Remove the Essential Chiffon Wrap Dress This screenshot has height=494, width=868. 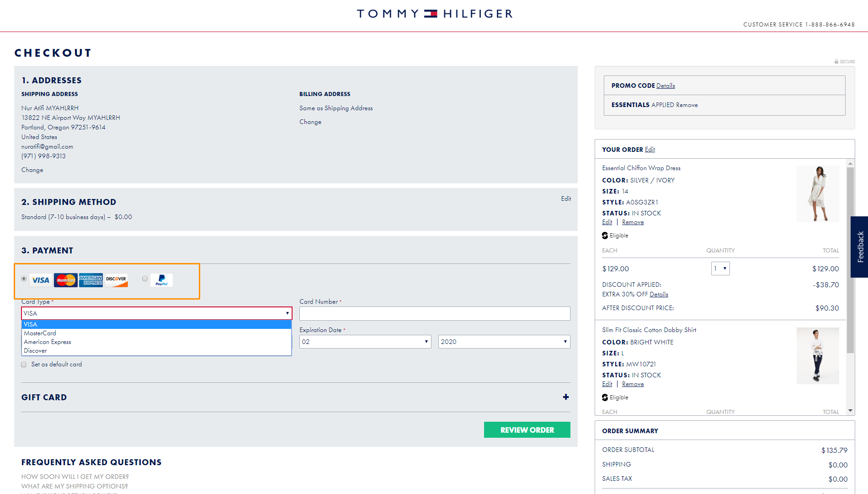coord(633,222)
